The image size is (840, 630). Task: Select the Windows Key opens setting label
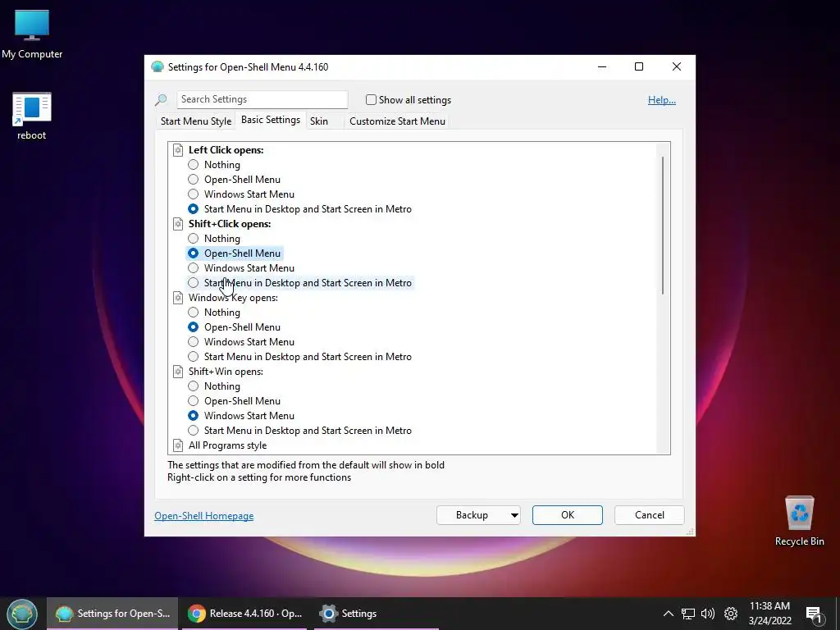pos(233,298)
